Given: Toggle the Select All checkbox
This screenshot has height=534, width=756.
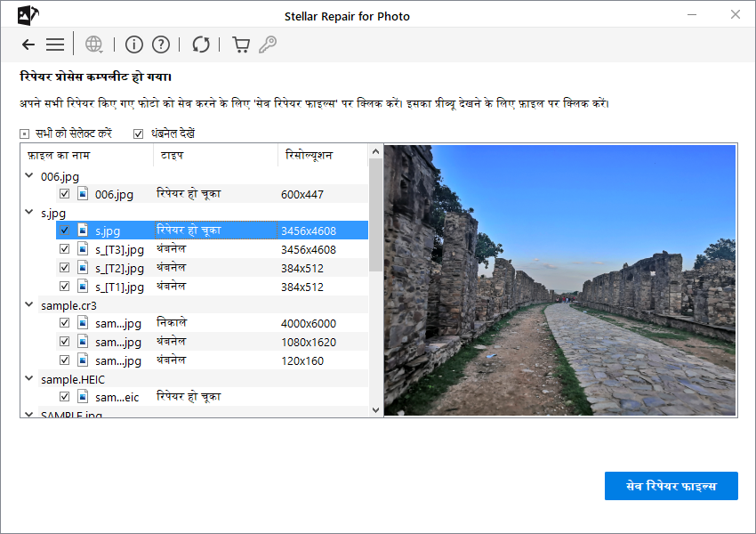Looking at the screenshot, I should (24, 134).
